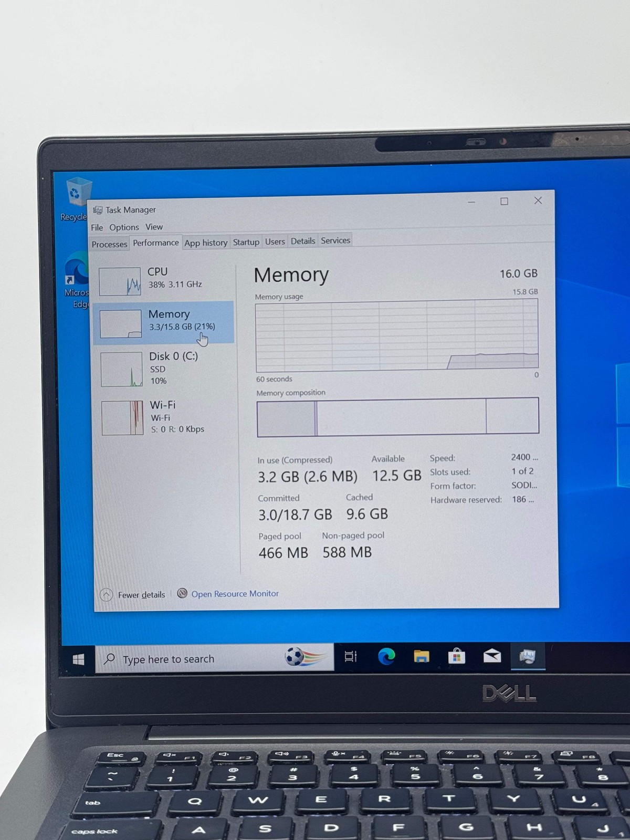Click the Cached value 9.6 GB
The width and height of the screenshot is (630, 840).
click(x=367, y=514)
